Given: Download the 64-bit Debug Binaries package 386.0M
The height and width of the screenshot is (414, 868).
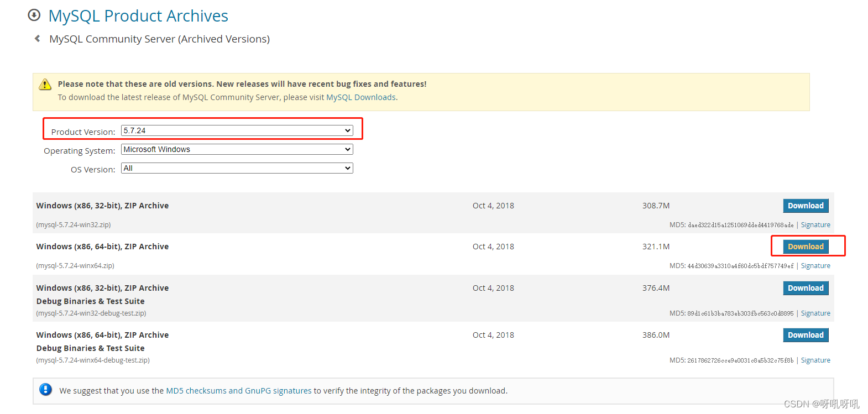Looking at the screenshot, I should click(x=806, y=335).
